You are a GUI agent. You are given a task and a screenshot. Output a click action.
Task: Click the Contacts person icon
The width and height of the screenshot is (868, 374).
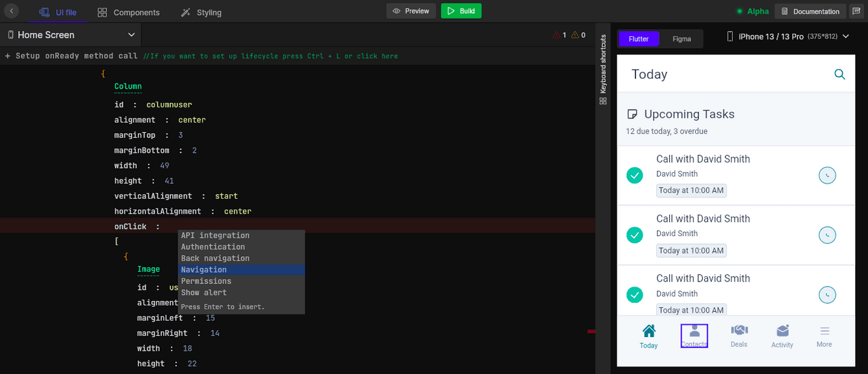tap(694, 331)
